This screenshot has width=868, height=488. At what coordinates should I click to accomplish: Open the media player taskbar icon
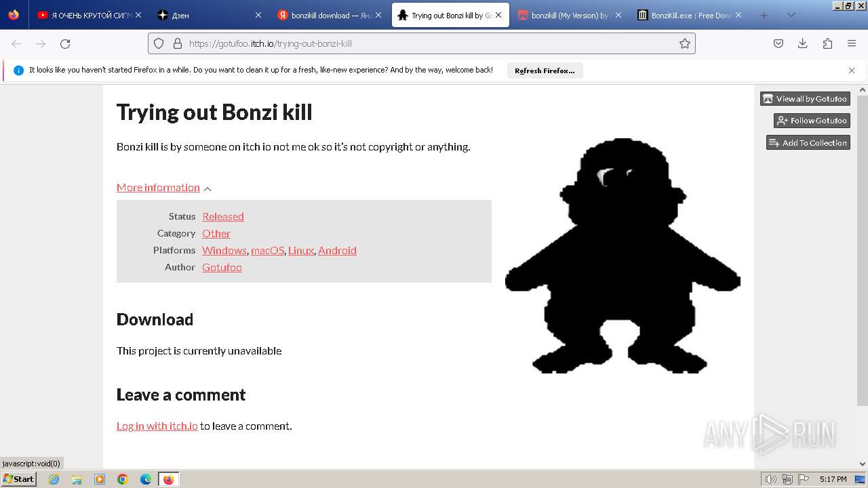click(100, 479)
